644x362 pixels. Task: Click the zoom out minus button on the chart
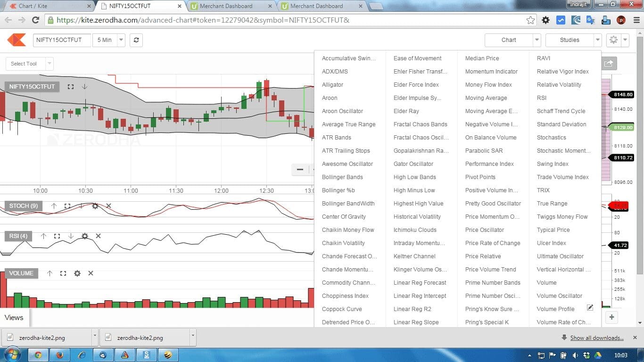point(300,170)
